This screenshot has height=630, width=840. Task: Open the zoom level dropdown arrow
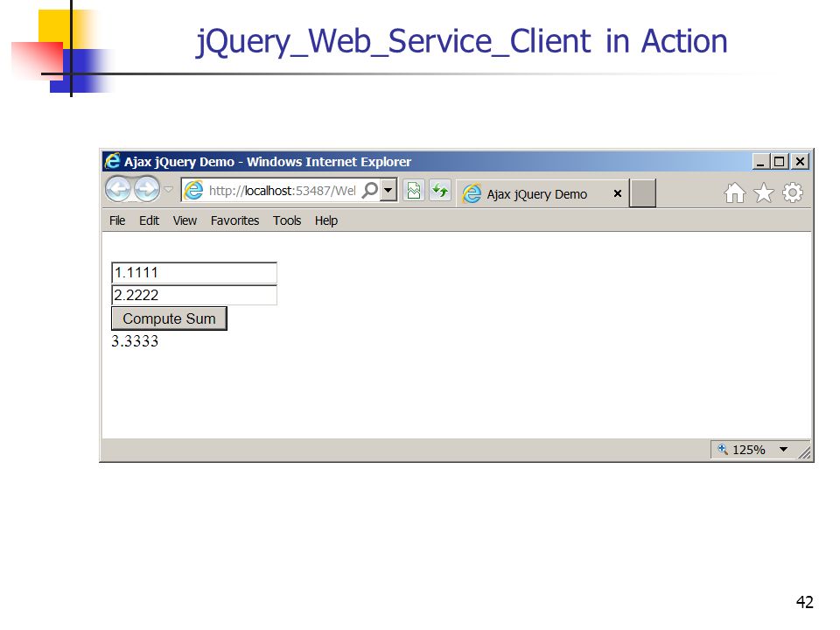point(784,450)
